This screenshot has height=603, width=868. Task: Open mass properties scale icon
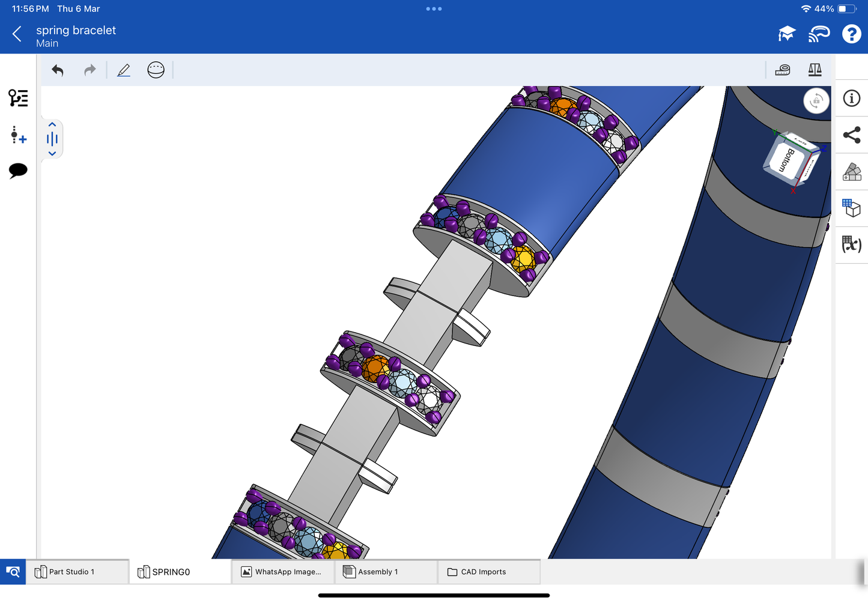pos(815,70)
